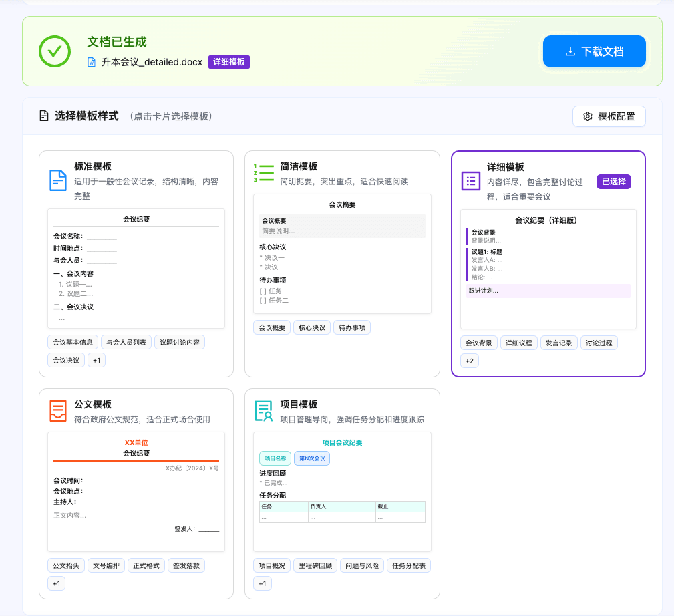The height and width of the screenshot is (616, 674).
Task: Click the 会议纪要（详细版）preview thumbnail
Action: point(548,269)
